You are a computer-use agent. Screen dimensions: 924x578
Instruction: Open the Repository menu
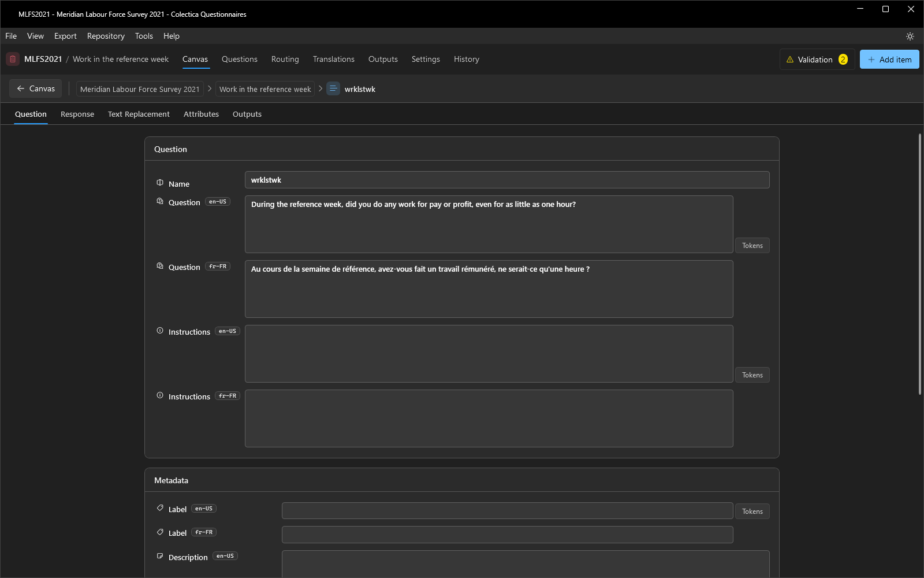tap(106, 36)
